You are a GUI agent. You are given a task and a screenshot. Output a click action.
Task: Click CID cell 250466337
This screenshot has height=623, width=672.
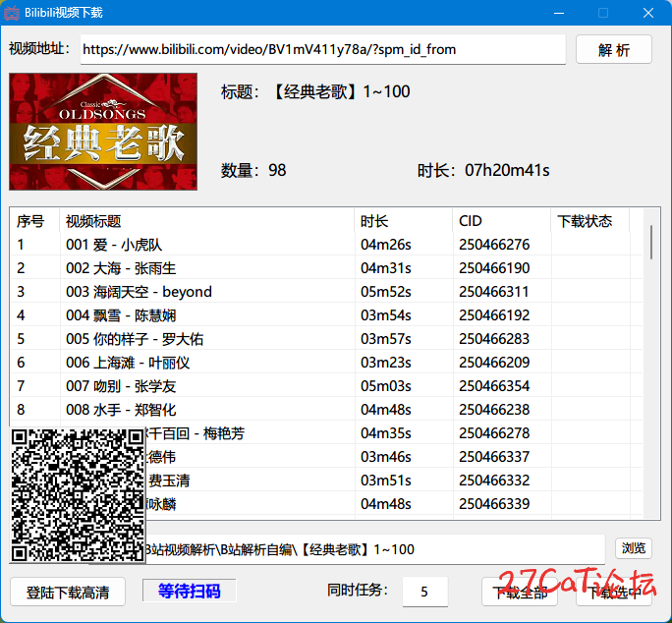[494, 457]
